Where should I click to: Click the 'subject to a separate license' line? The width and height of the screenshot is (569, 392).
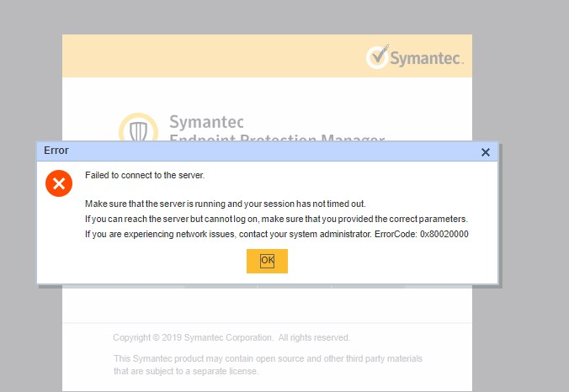tap(186, 370)
